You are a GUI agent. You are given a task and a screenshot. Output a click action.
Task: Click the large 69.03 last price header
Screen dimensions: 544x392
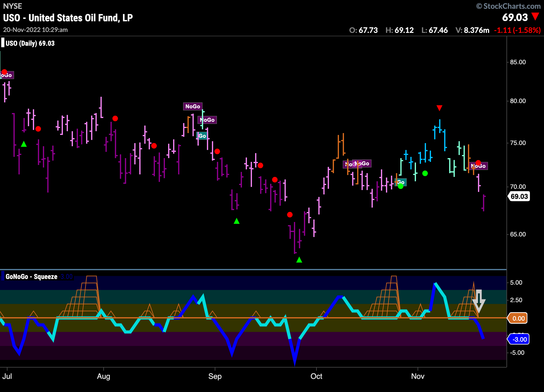[x=515, y=17]
